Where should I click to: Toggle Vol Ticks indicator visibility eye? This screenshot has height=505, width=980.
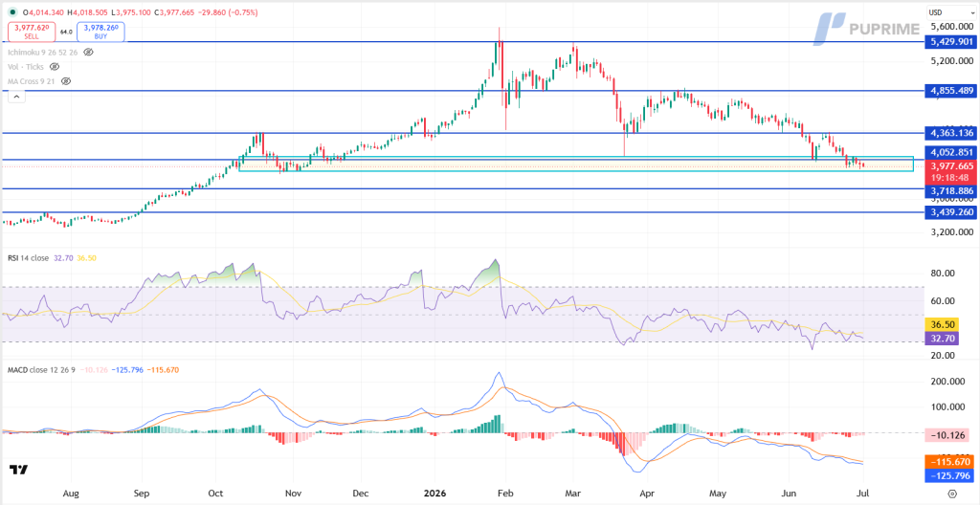55,66
